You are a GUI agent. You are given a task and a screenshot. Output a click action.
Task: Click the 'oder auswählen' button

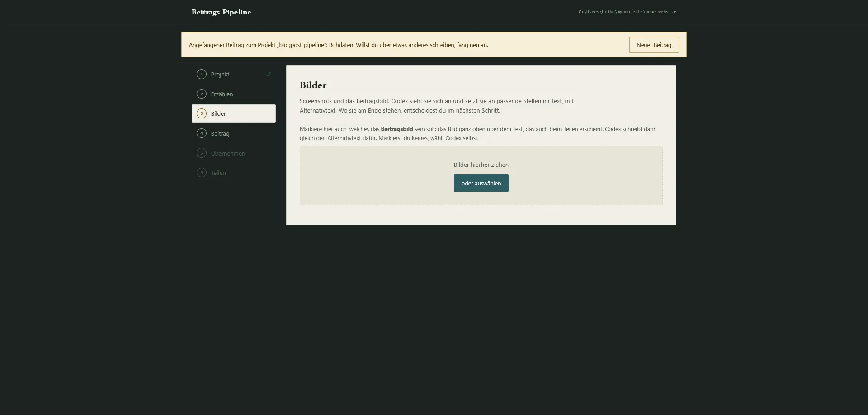(481, 183)
